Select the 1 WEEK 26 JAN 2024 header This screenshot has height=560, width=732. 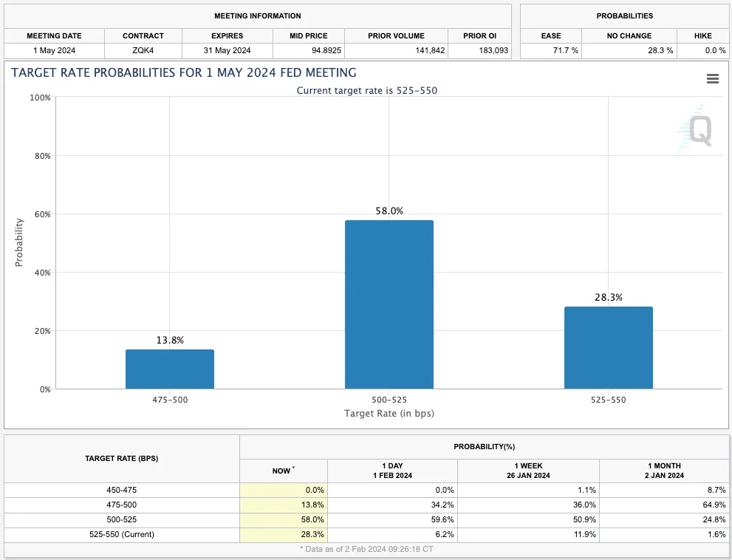[528, 471]
